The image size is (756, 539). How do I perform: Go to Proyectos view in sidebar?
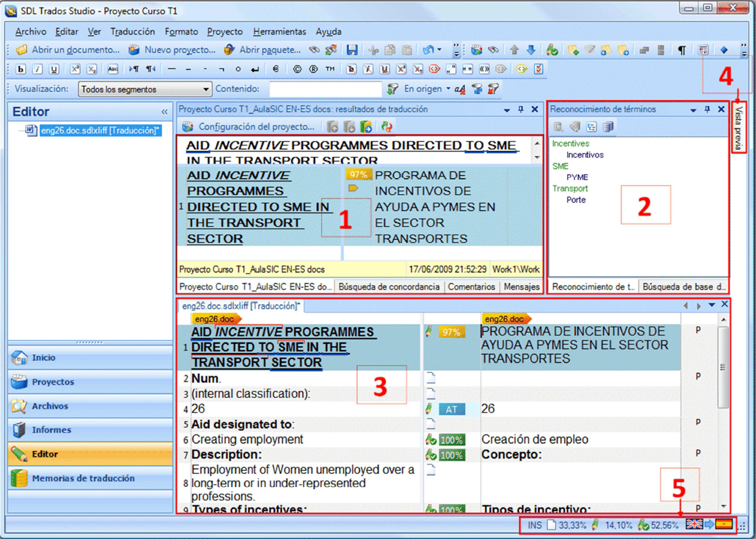click(90, 382)
